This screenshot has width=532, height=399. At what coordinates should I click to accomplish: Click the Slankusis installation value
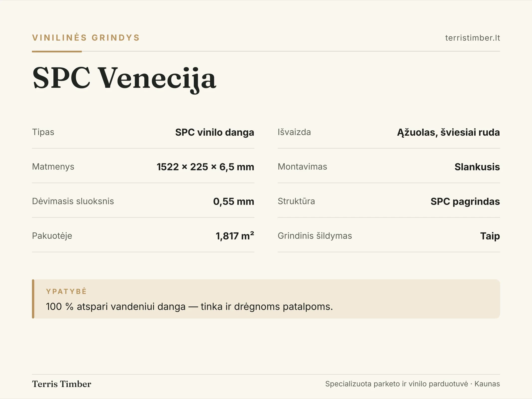[477, 167]
